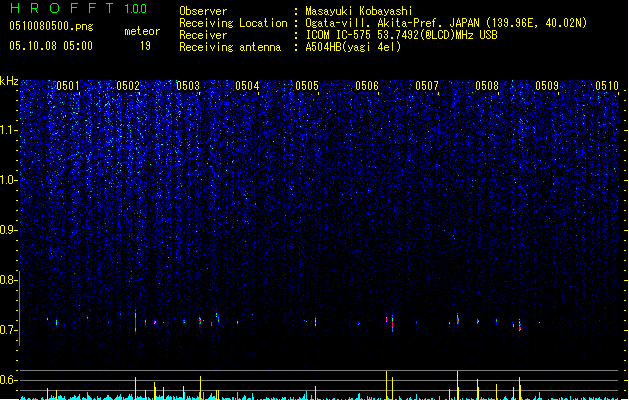This screenshot has height=400, width=629.
Task: Click the 0.8 frequency axis label
Action: [x=8, y=280]
